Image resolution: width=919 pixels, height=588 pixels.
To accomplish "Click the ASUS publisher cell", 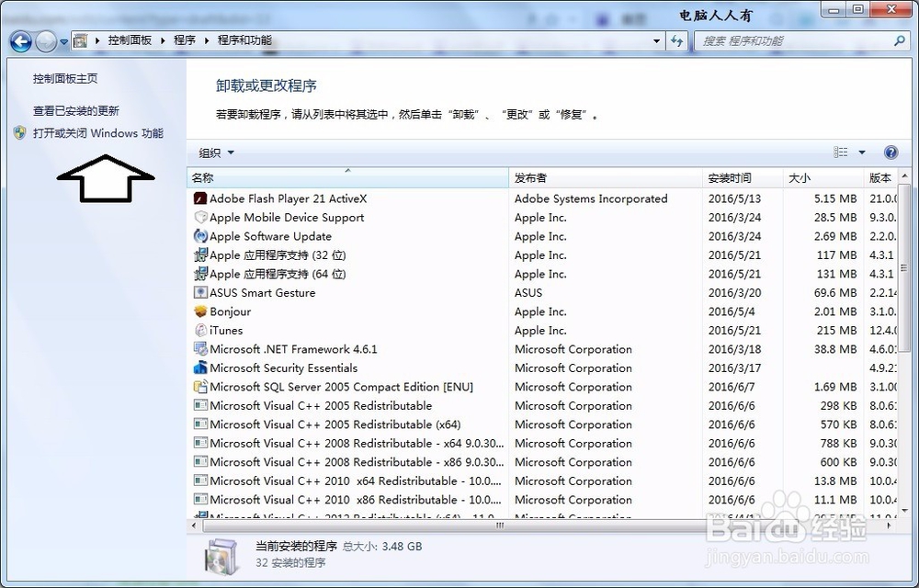I will [x=528, y=292].
